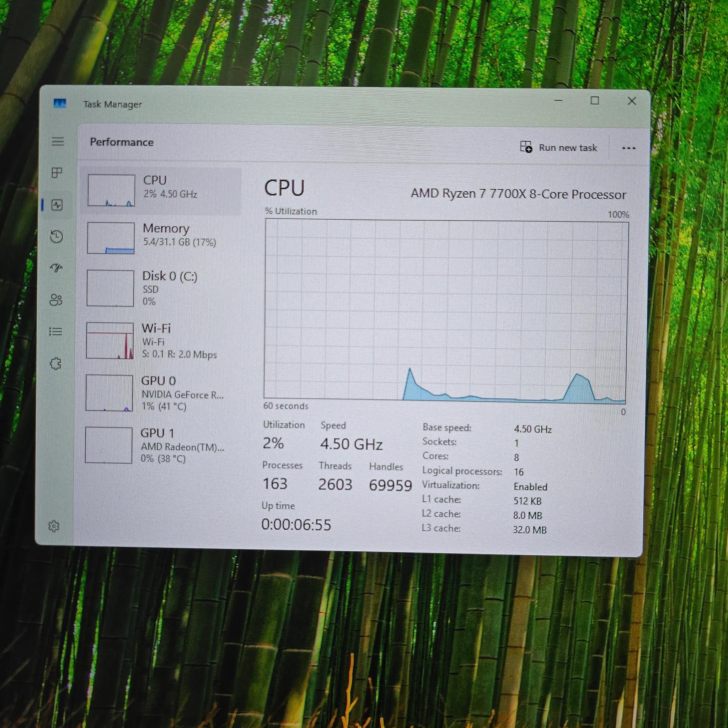Open the Services page icon
Screen dimensions: 728x728
pos(55,364)
